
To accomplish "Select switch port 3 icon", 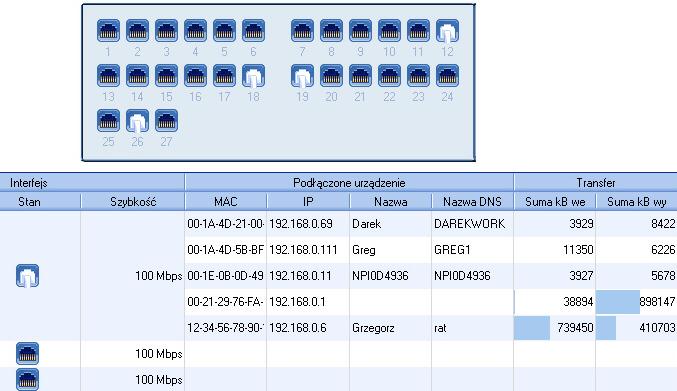I will click(166, 31).
